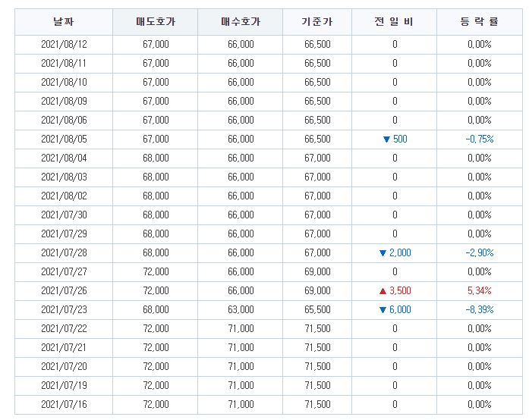Viewport: 529px width, 420px height.
Task: Select the date cell 2021/08/05
Action: [x=64, y=139]
